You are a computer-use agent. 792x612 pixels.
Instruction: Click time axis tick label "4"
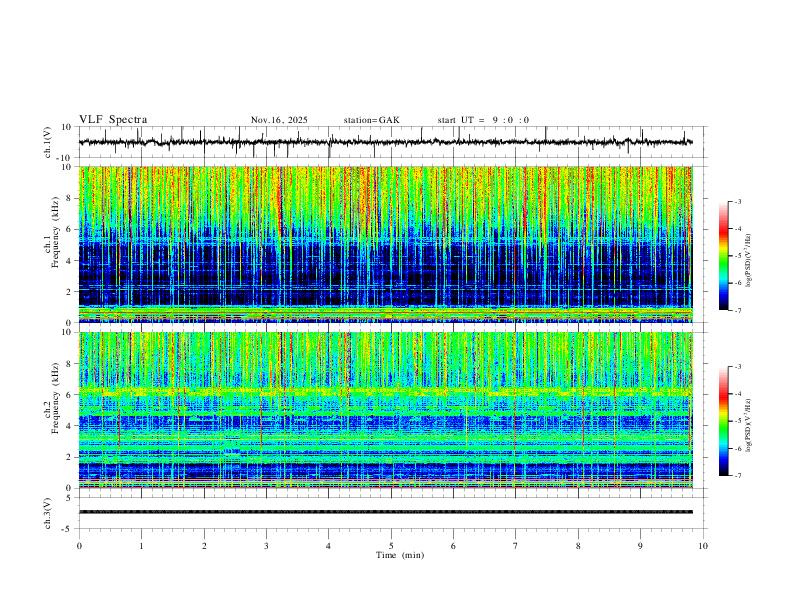point(328,546)
